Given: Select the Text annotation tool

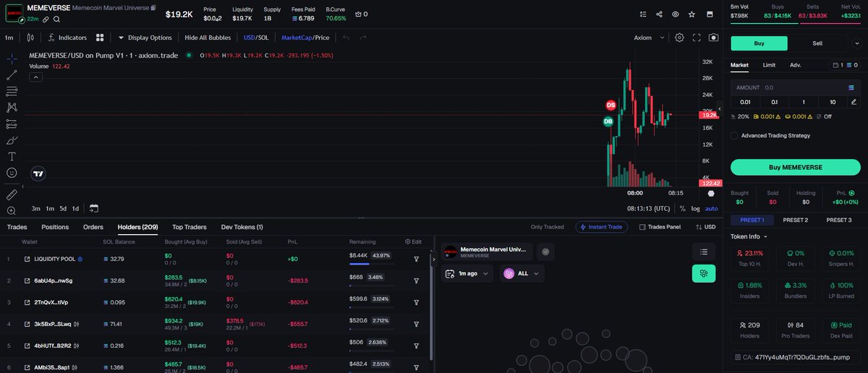Looking at the screenshot, I should tap(12, 156).
